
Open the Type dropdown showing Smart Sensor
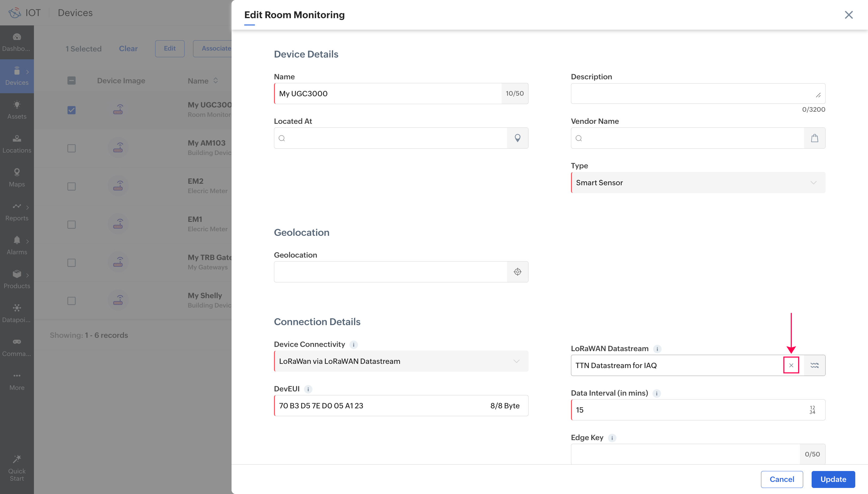tap(698, 183)
